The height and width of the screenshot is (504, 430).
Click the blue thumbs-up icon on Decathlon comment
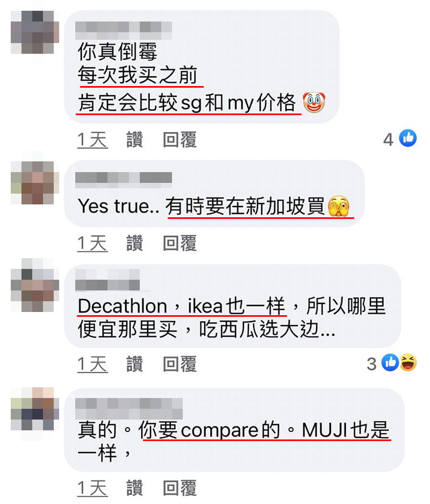tap(390, 363)
